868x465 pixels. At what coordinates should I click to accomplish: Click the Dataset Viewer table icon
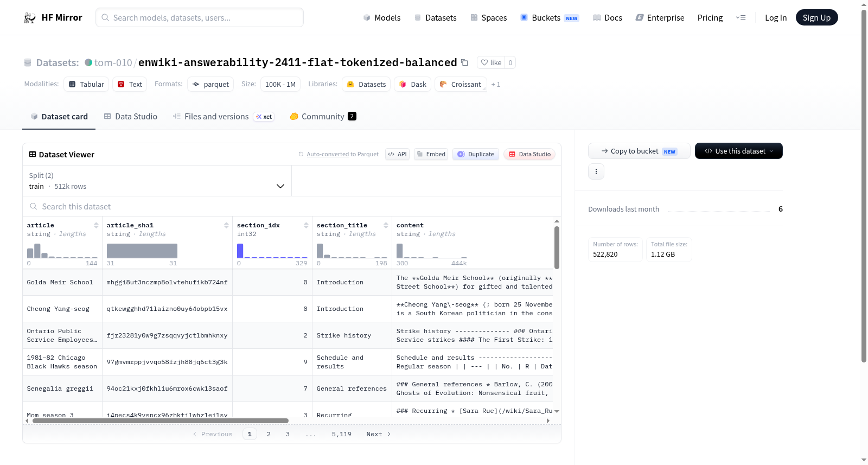[x=33, y=155]
